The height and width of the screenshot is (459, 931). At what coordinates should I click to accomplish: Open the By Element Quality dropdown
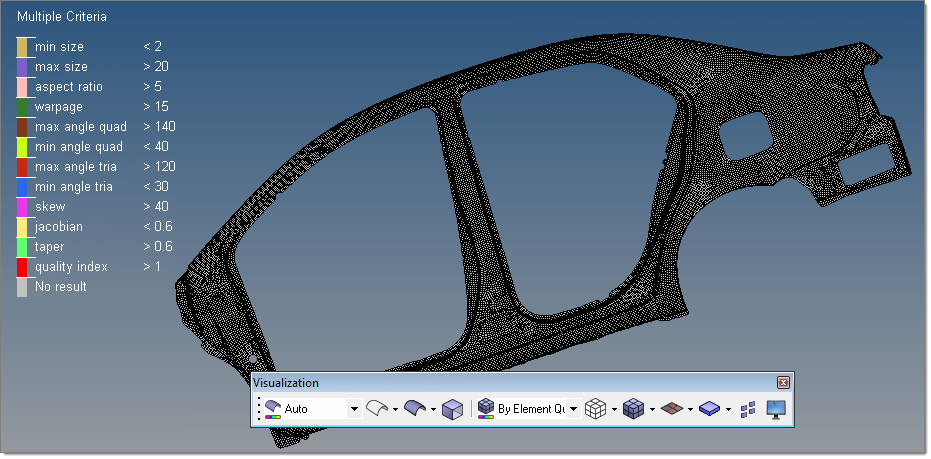click(574, 409)
